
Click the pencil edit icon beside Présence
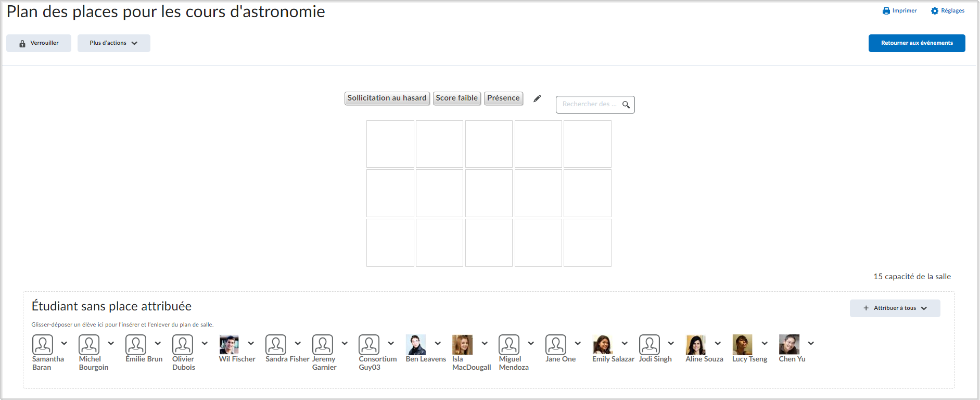pyautogui.click(x=537, y=98)
